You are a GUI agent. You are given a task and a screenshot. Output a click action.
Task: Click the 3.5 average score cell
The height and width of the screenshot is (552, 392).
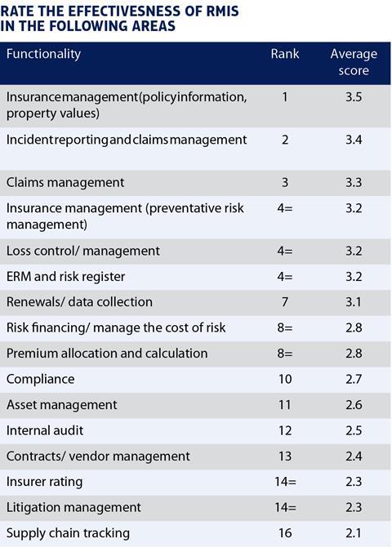click(354, 97)
